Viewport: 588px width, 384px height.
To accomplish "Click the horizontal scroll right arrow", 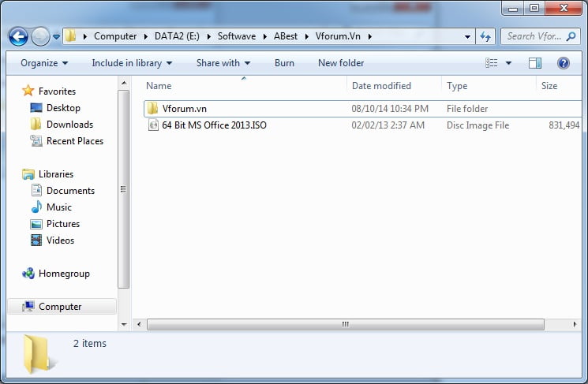I will pos(575,324).
